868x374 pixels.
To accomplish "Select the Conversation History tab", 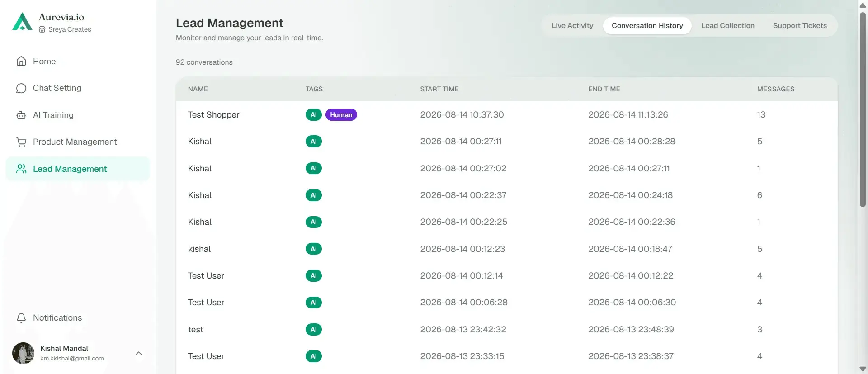I will [647, 26].
